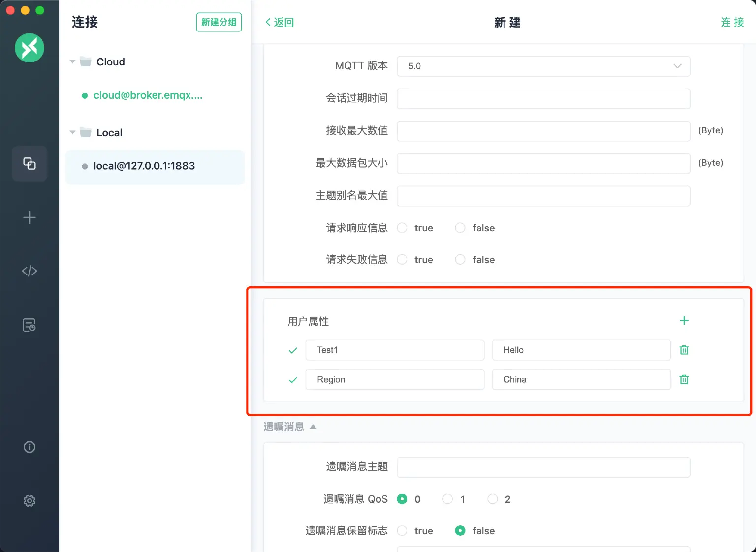This screenshot has width=756, height=552.
Task: Set 请求响应信息 to true
Action: [x=402, y=228]
